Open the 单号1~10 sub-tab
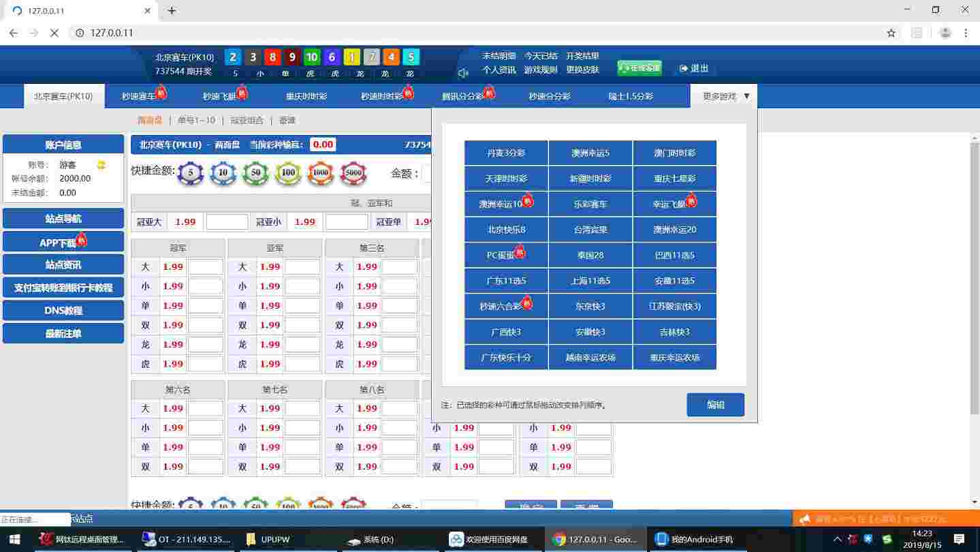Screen dimensions: 980x552 196,120
